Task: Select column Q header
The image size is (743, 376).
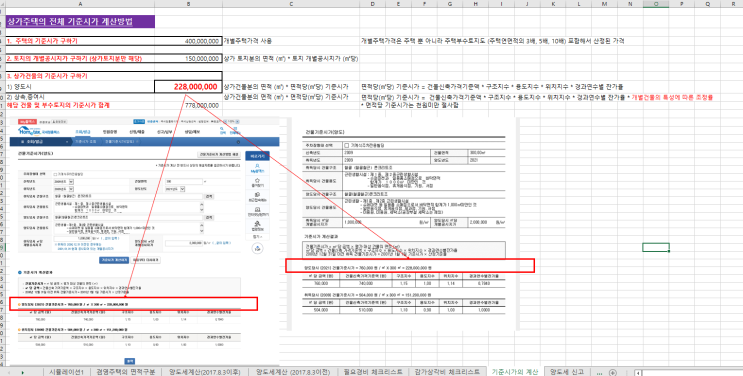Action: click(x=707, y=4)
